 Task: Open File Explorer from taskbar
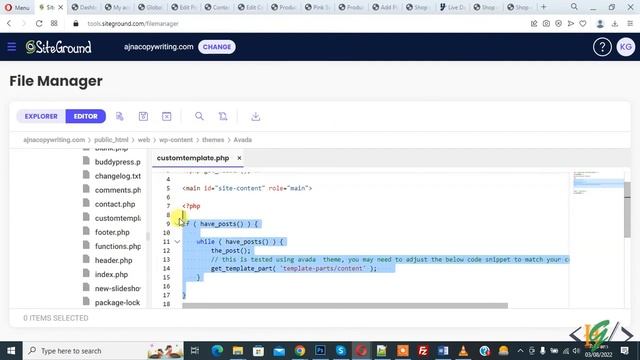click(x=238, y=351)
